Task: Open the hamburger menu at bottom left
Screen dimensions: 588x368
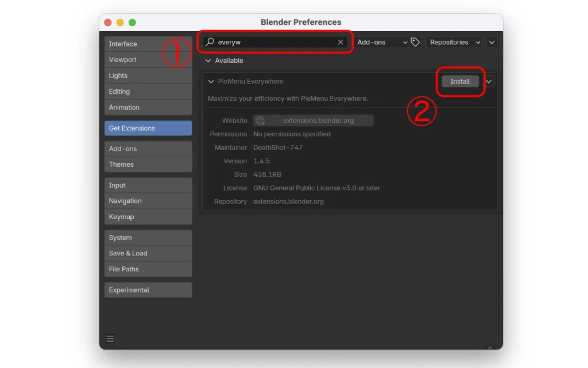Action: [x=110, y=338]
